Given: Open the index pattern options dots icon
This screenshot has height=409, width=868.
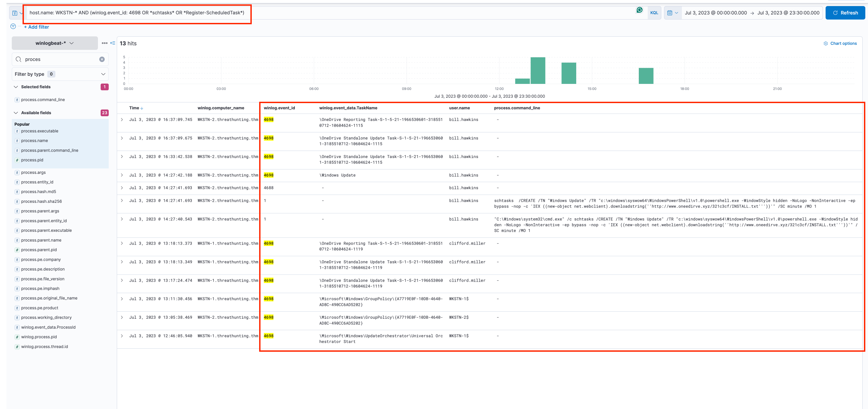Looking at the screenshot, I should pyautogui.click(x=104, y=43).
